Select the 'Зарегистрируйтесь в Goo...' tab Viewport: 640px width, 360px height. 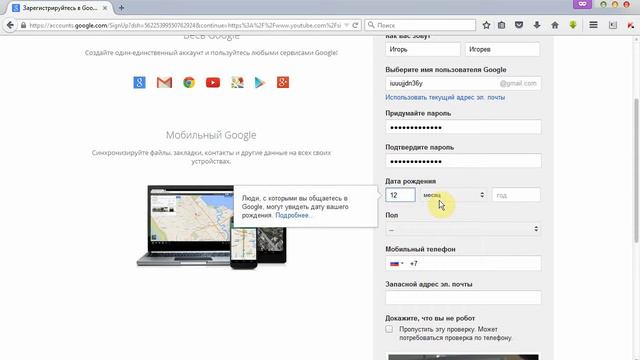(x=60, y=8)
